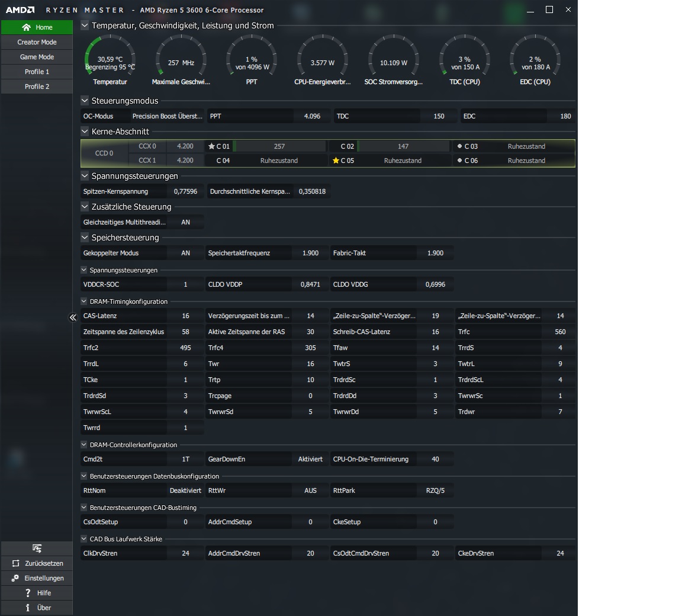Collapse the Speichersteuerung section
682x616 pixels.
pos(85,238)
